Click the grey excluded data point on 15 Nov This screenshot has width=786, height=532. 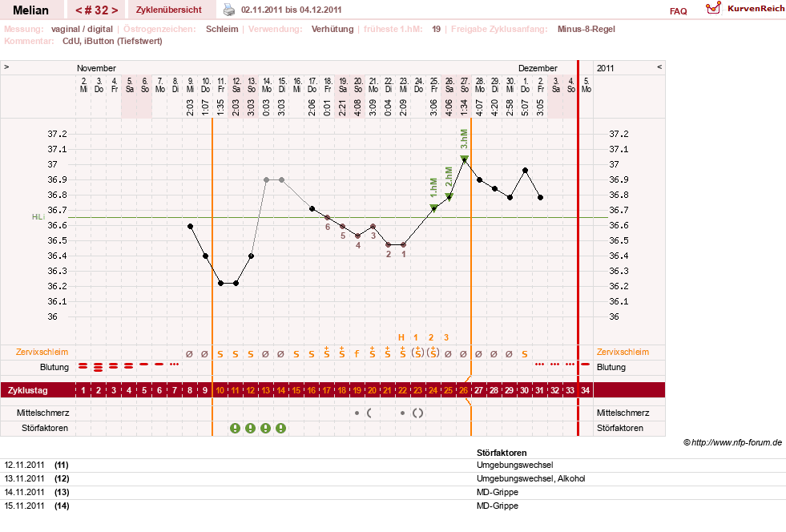click(282, 179)
